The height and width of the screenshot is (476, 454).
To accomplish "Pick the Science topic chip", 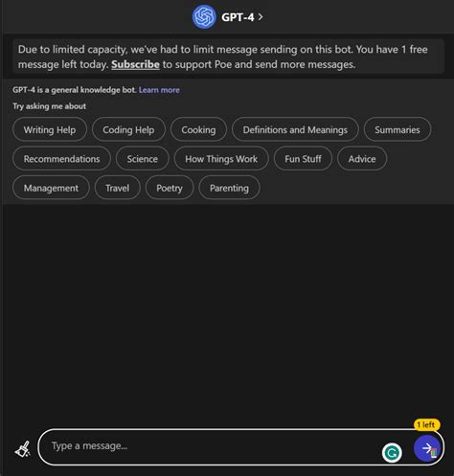I will pyautogui.click(x=143, y=159).
